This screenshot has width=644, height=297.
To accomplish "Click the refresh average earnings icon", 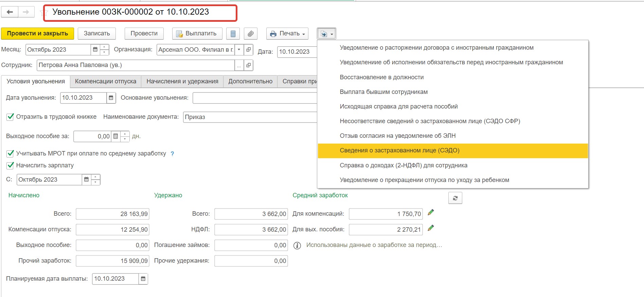I will pos(455,198).
